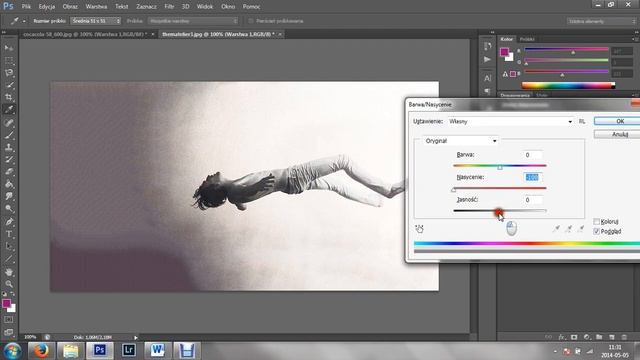This screenshot has height=360, width=640.
Task: Toggle Quick Mask mode icon
Action: tap(9, 320)
